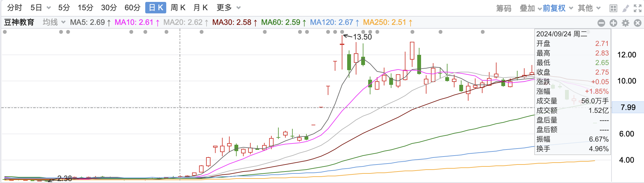
Task: Click the 最高 2.83 tooltip row
Action: (x=573, y=53)
